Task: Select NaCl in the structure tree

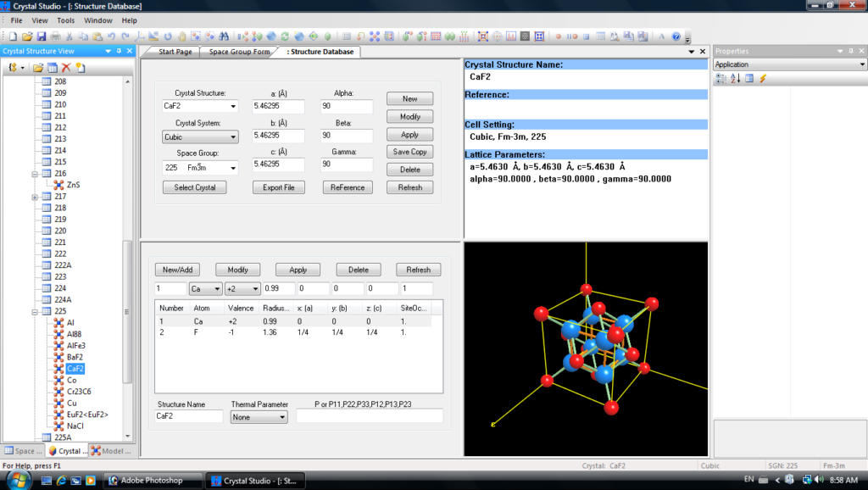Action: tap(75, 426)
